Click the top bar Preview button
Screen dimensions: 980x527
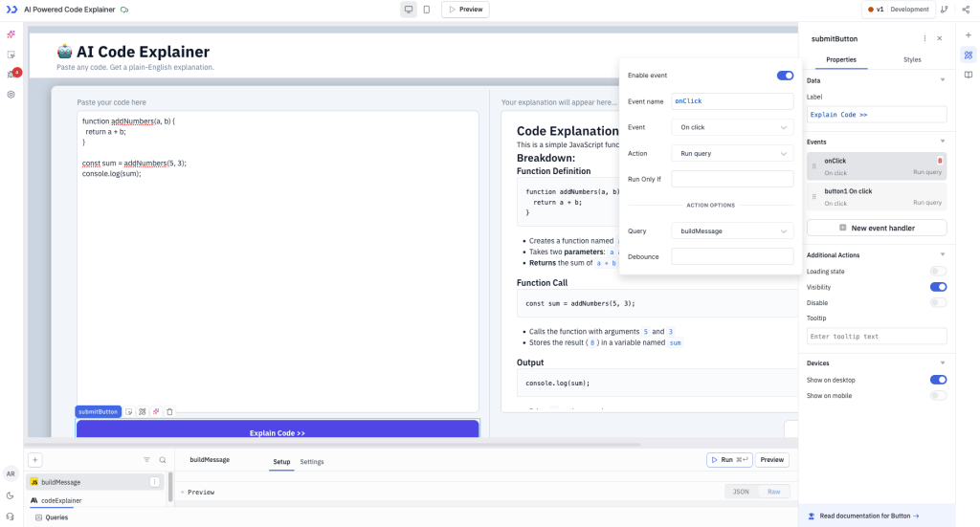pyautogui.click(x=466, y=10)
